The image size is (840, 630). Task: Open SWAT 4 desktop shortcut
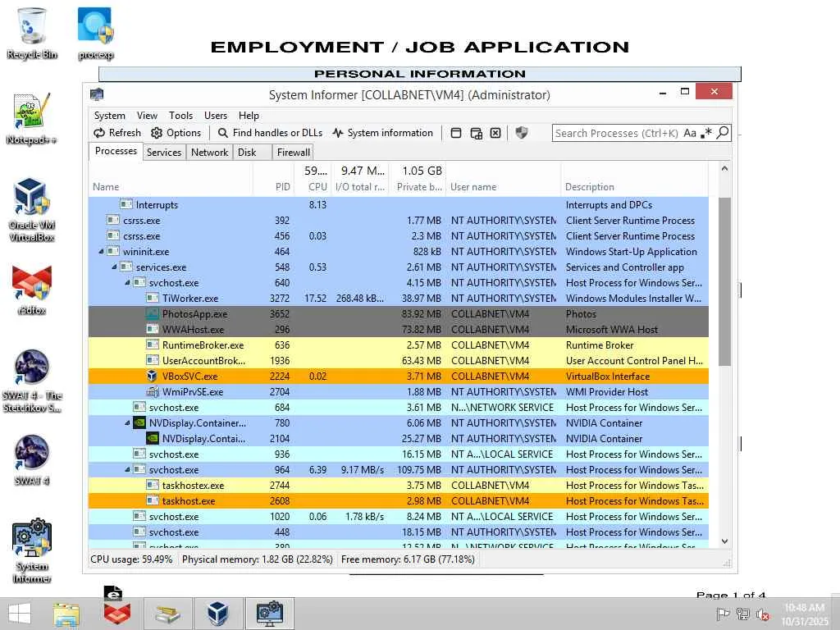click(32, 459)
